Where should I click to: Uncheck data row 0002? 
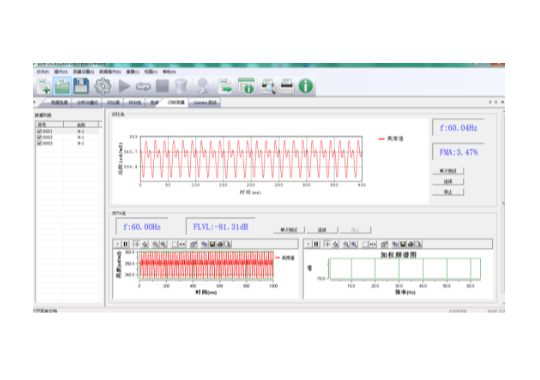pos(39,137)
